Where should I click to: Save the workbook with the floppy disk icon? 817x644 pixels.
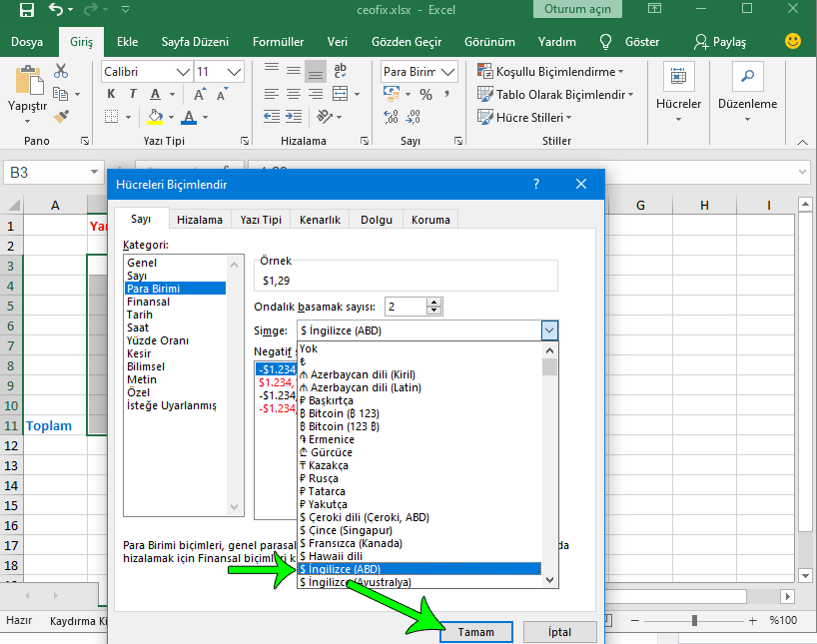click(x=26, y=10)
